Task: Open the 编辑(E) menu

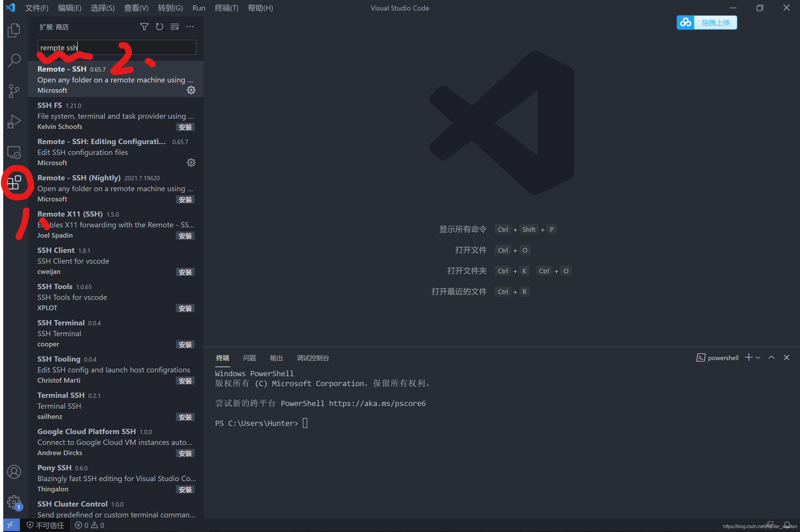Action: (70, 8)
